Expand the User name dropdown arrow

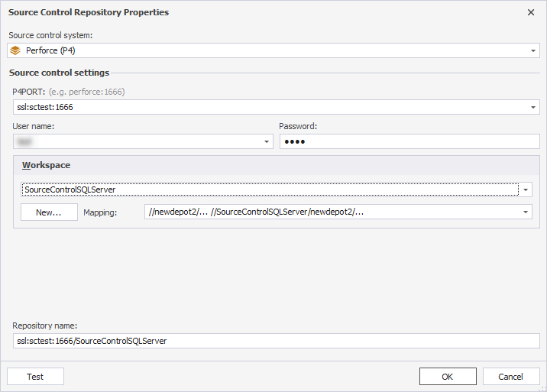267,141
